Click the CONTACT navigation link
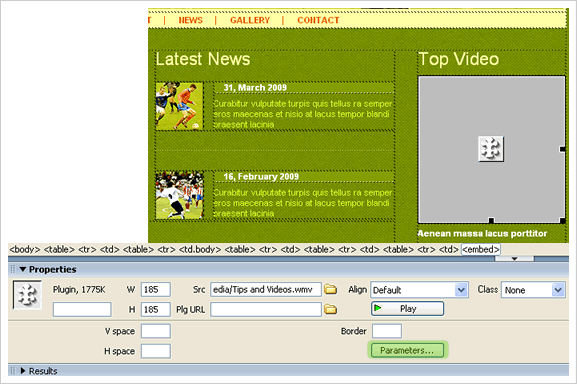The image size is (577, 384). pyautogui.click(x=318, y=20)
